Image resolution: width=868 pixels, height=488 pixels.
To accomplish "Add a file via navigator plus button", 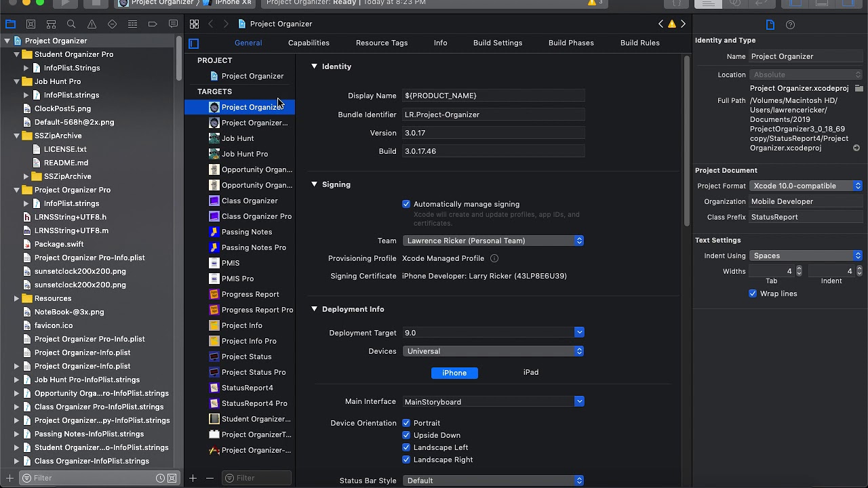I will (9, 478).
